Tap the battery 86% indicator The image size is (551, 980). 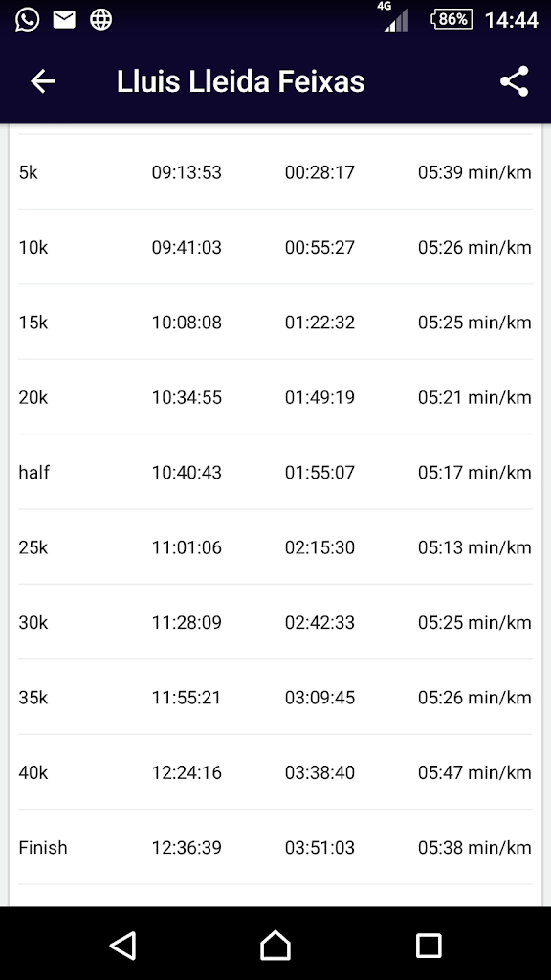[452, 19]
